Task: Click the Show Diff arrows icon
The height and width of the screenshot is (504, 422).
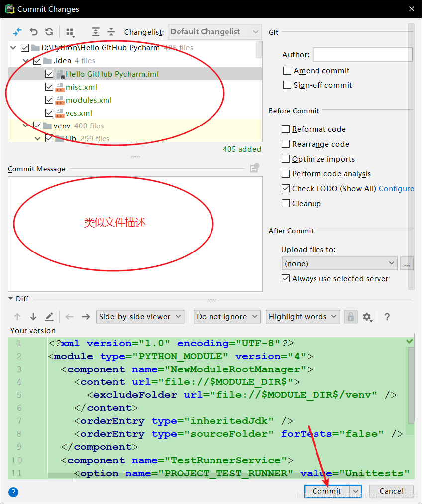Action: pos(17,32)
